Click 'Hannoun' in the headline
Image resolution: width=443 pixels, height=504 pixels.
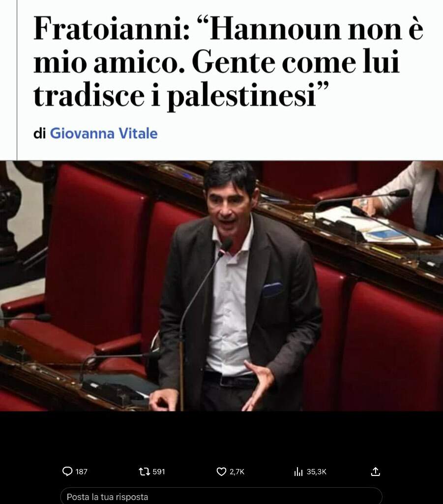[275, 29]
